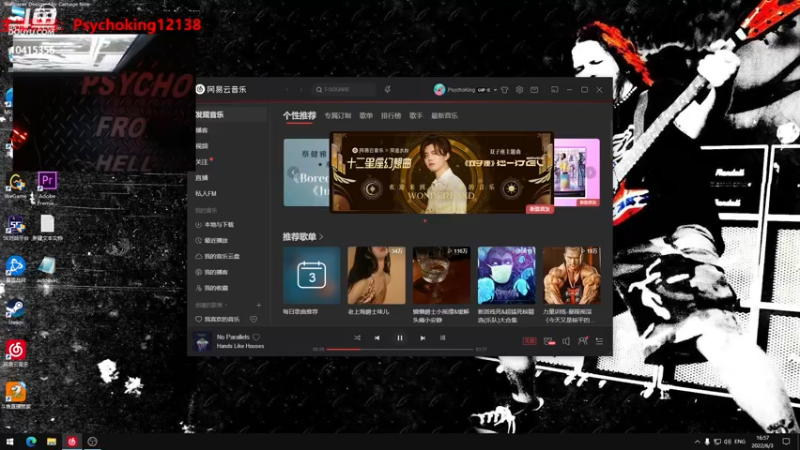Open Adobe Premiere desktop shortcut
This screenshot has width=800, height=450.
47,188
